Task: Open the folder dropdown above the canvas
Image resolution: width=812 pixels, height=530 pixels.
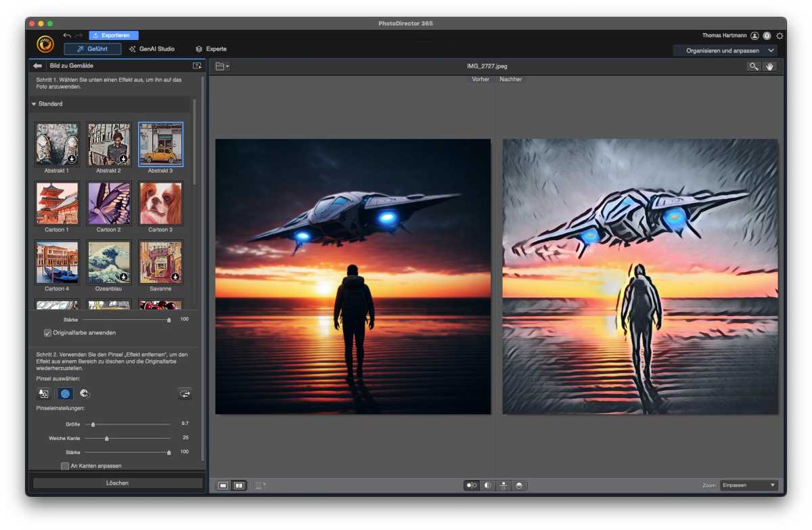Action: tap(222, 66)
